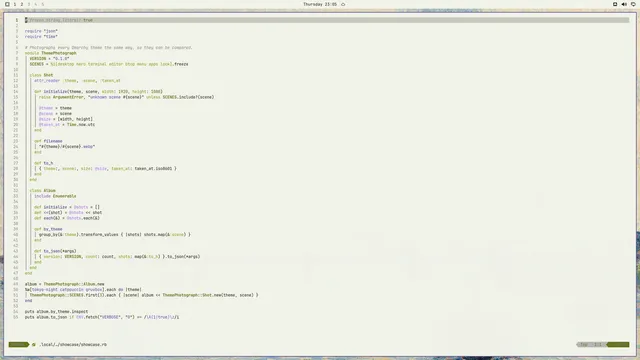
Task: Click the 'def <<(shot)' line
Action: pyautogui.click(x=68, y=213)
